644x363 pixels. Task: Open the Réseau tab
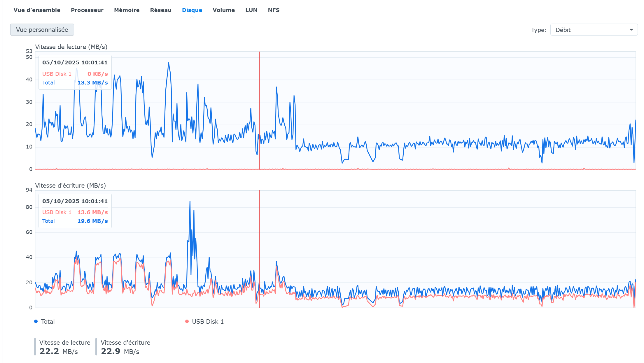(161, 10)
